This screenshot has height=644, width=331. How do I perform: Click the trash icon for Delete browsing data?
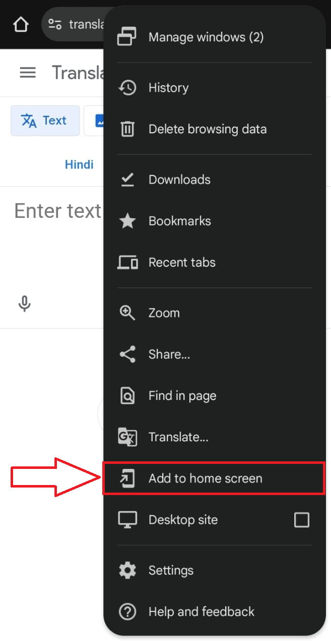(127, 129)
